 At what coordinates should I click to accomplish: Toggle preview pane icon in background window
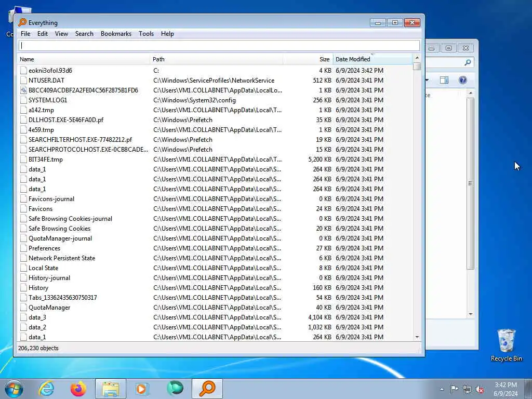point(444,80)
